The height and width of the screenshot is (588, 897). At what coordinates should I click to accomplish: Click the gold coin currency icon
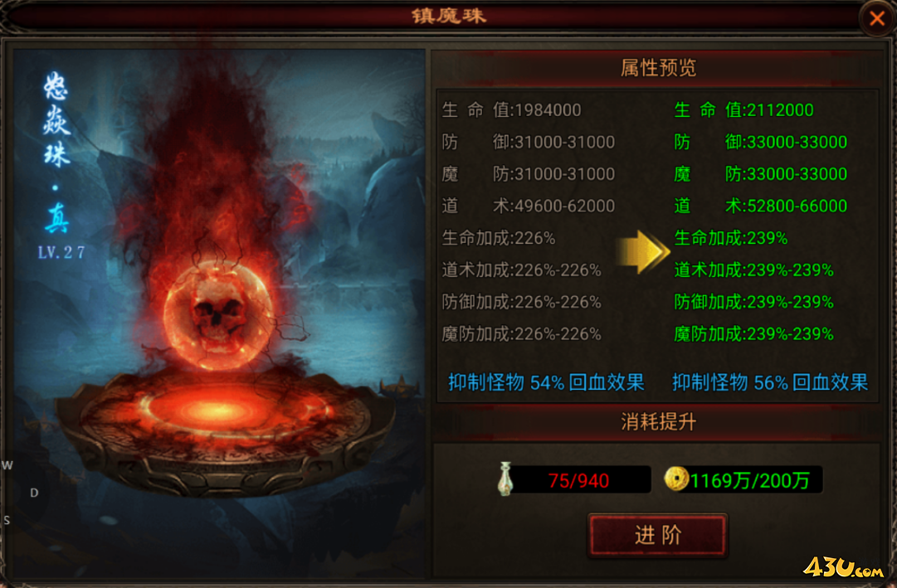(x=677, y=479)
